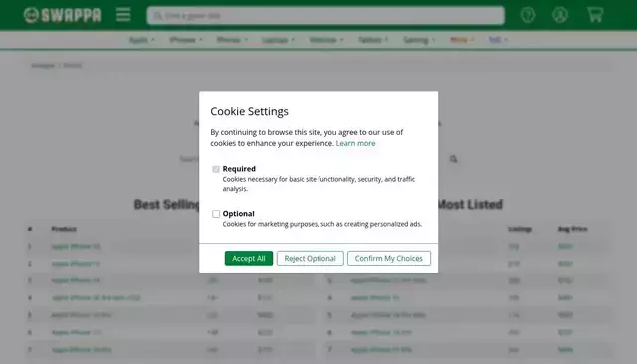637x364 pixels.
Task: Click the Cookie Settings dialog title
Action: [249, 111]
